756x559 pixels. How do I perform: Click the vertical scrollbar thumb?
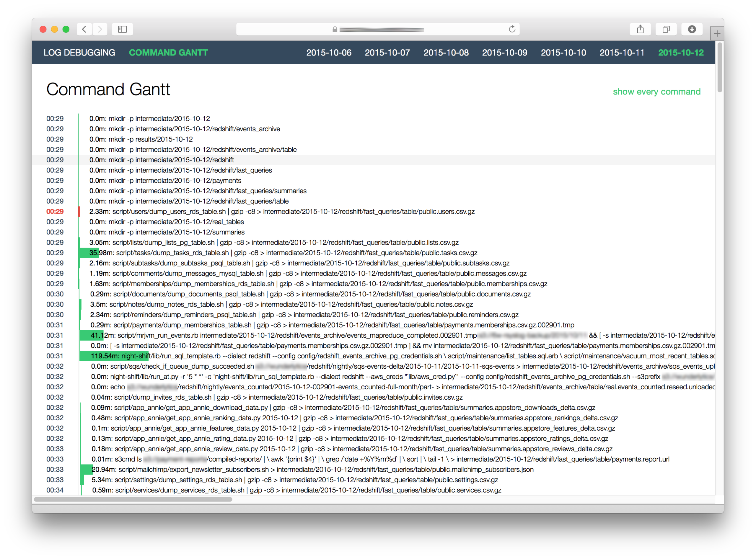(x=719, y=68)
